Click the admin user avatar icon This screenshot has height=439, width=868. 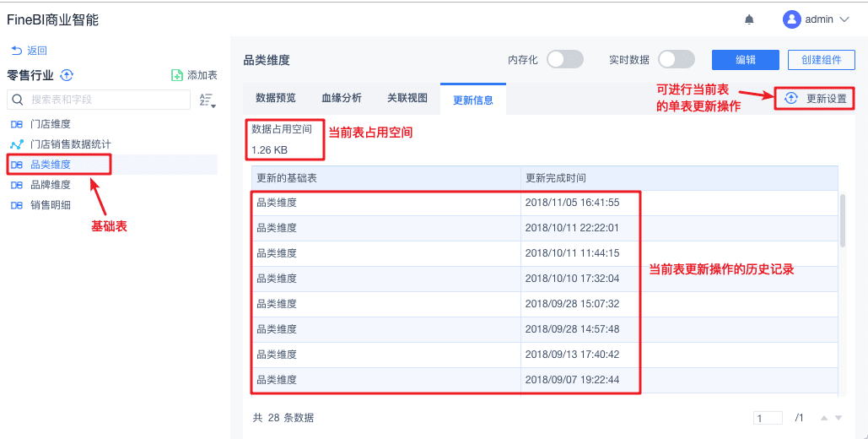pos(791,19)
